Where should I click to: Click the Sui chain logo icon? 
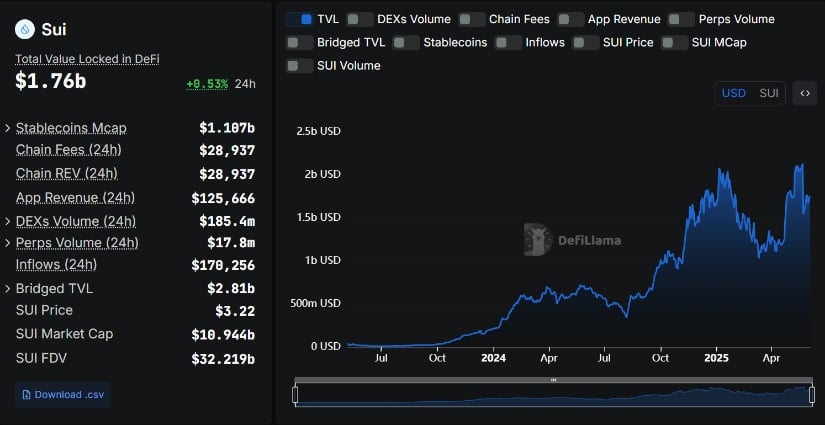25,29
